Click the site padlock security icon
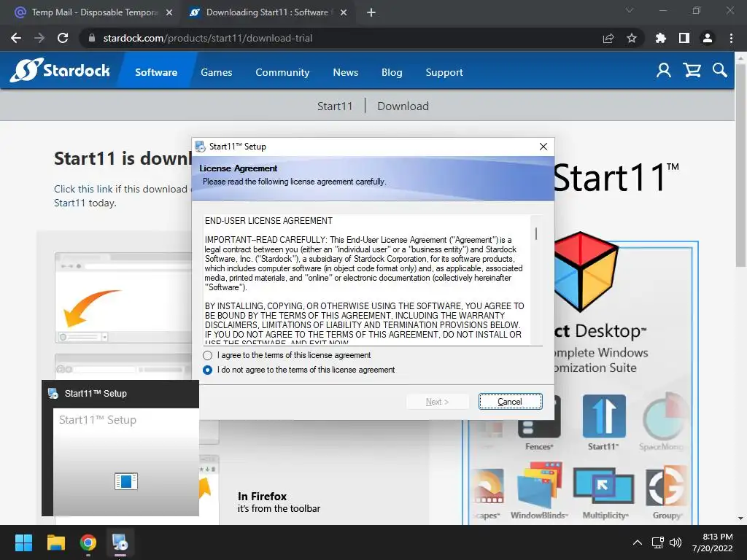 pyautogui.click(x=92, y=38)
